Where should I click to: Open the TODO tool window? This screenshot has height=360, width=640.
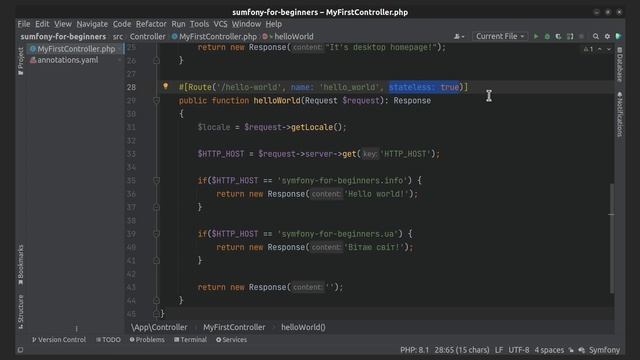click(x=108, y=340)
